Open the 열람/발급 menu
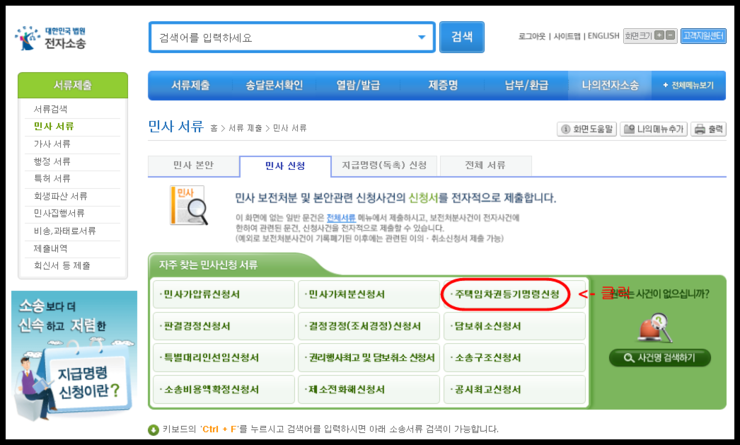 [x=358, y=85]
